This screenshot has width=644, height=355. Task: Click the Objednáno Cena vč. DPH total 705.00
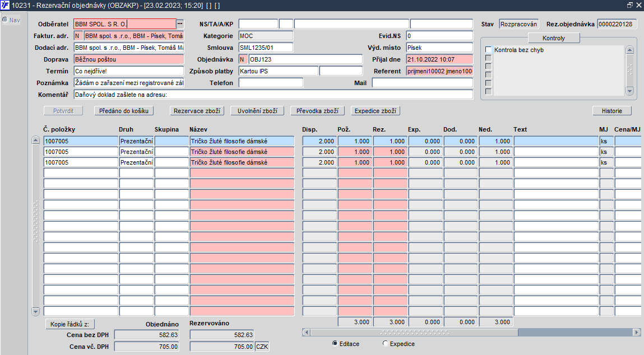tap(147, 347)
